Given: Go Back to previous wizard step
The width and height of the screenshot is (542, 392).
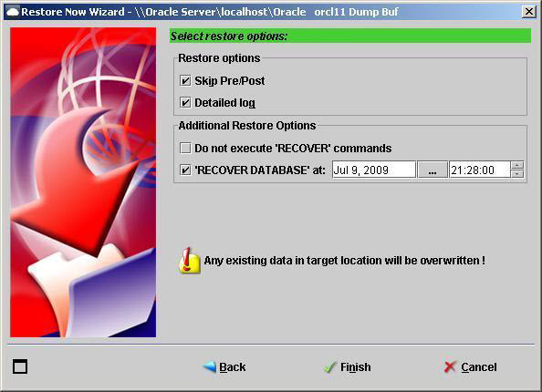Looking at the screenshot, I should [224, 366].
